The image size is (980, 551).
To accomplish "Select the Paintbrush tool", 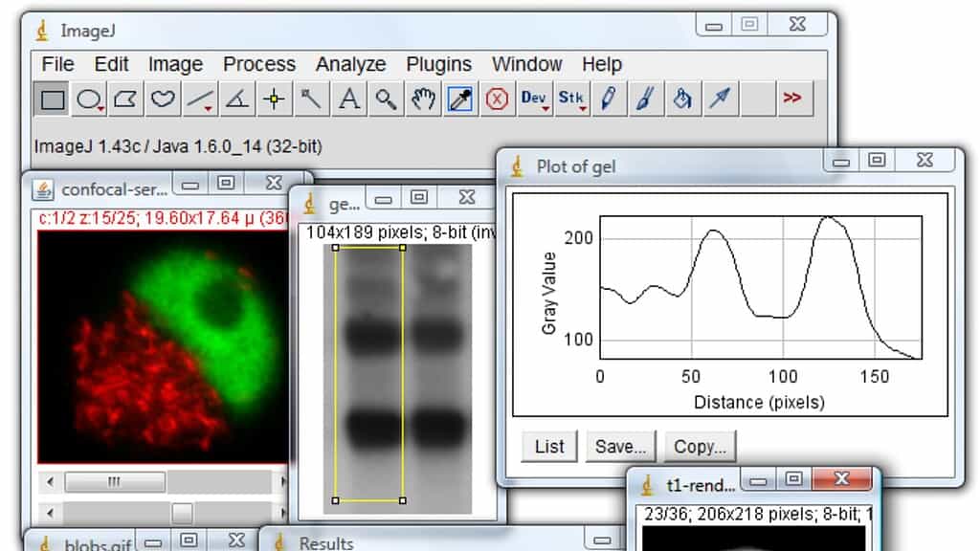I will click(x=645, y=99).
